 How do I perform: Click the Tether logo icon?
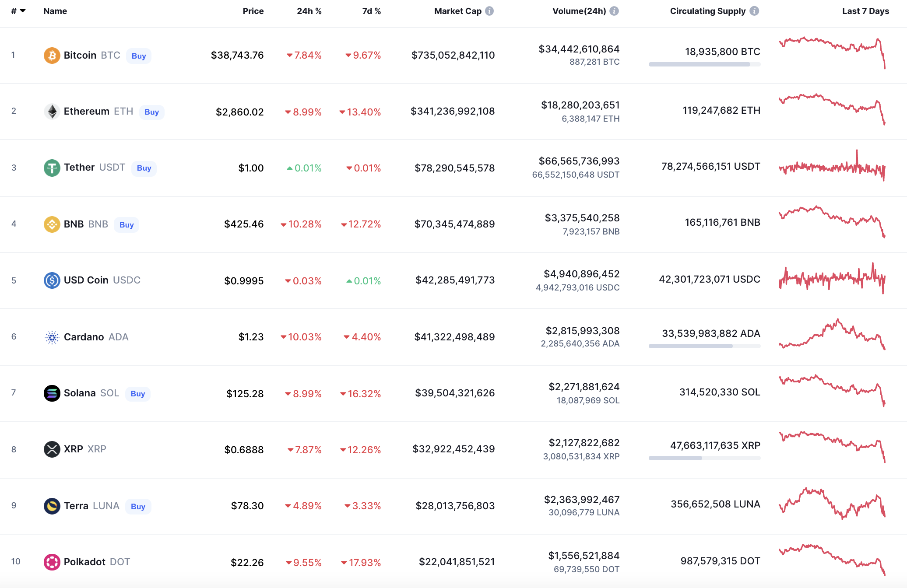pos(52,168)
